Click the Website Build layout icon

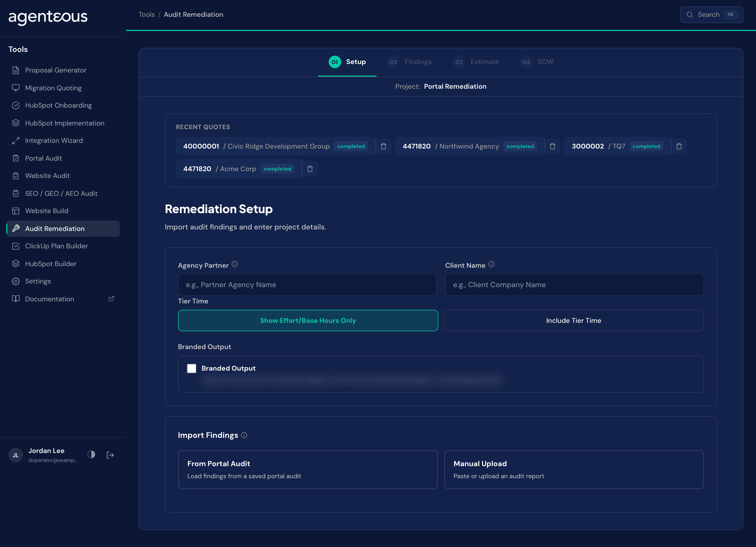tap(16, 211)
